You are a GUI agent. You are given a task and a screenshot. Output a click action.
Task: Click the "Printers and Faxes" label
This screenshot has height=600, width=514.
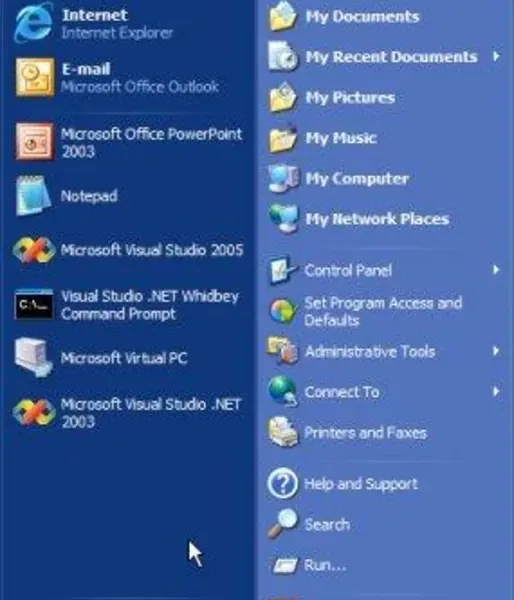(366, 433)
